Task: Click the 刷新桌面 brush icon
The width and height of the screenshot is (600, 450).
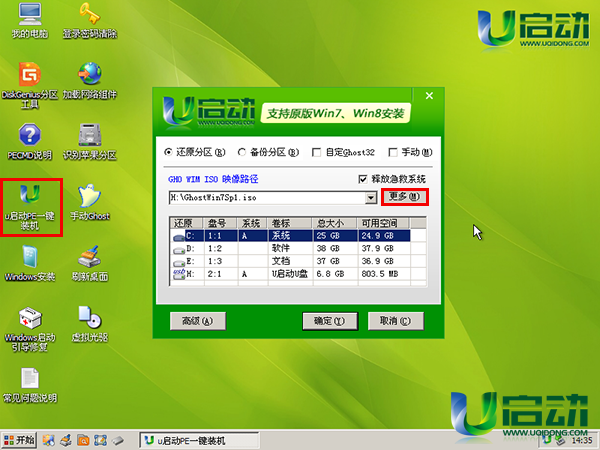Action: coord(90,263)
